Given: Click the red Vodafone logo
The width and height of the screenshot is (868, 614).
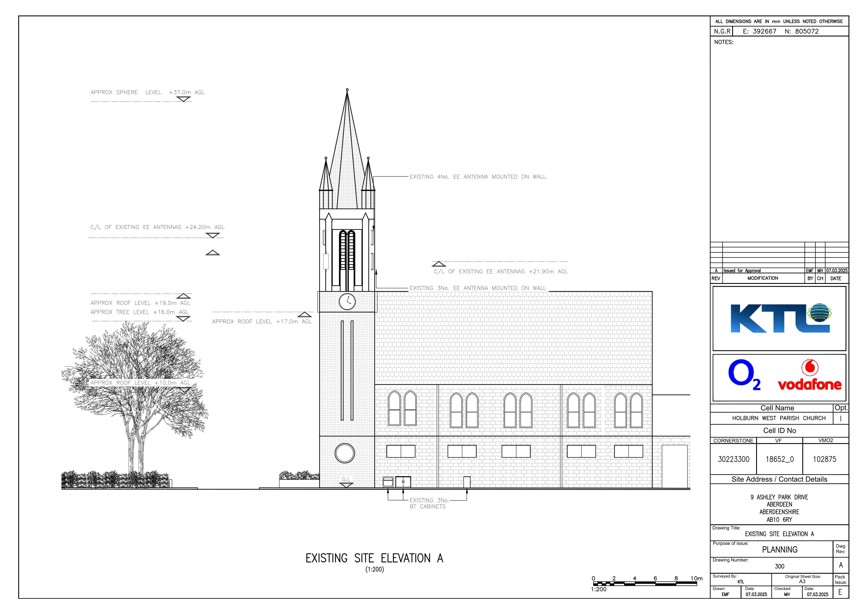Looking at the screenshot, I should (x=810, y=375).
